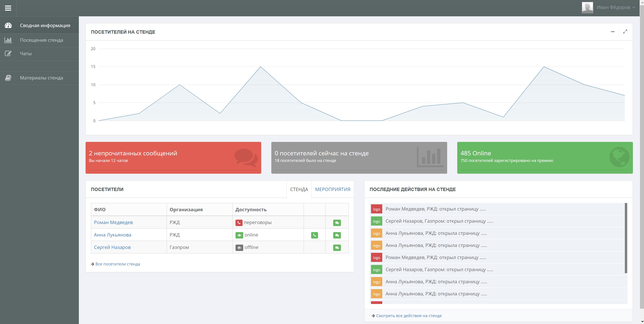Select the Стенда tab

pos(299,189)
